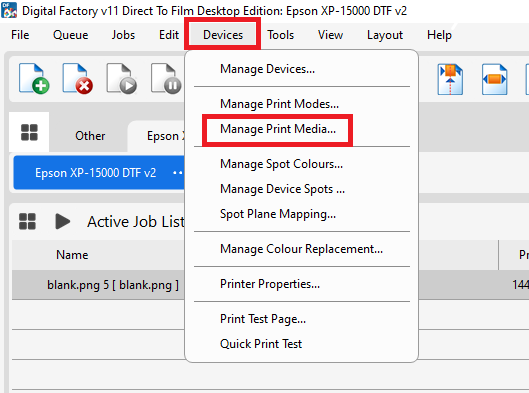Click the delete job icon with red X
This screenshot has width=529, height=393.
click(78, 79)
